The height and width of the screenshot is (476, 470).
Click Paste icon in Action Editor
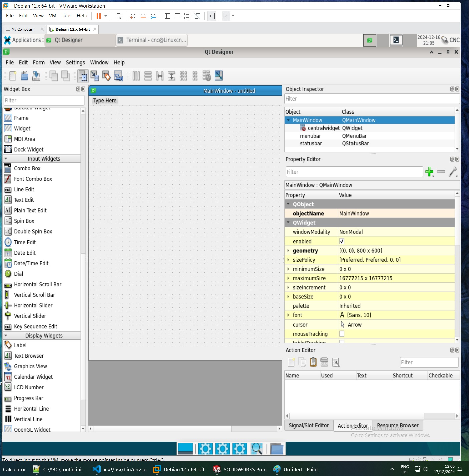313,362
